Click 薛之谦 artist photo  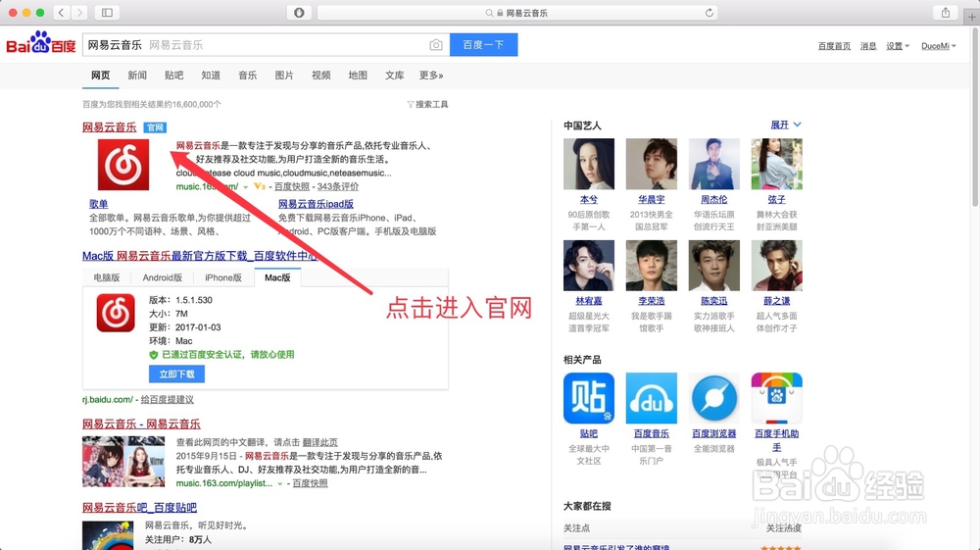[x=776, y=266]
